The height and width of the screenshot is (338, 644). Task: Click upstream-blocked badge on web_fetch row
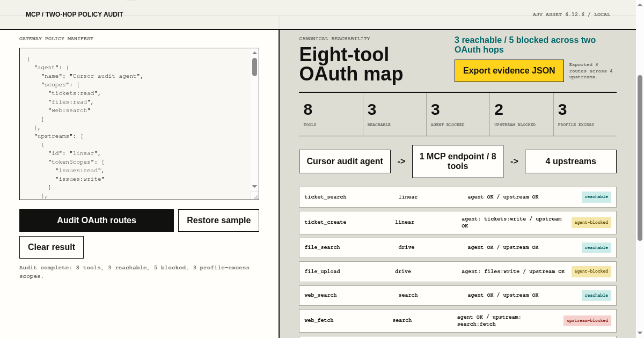click(x=587, y=320)
